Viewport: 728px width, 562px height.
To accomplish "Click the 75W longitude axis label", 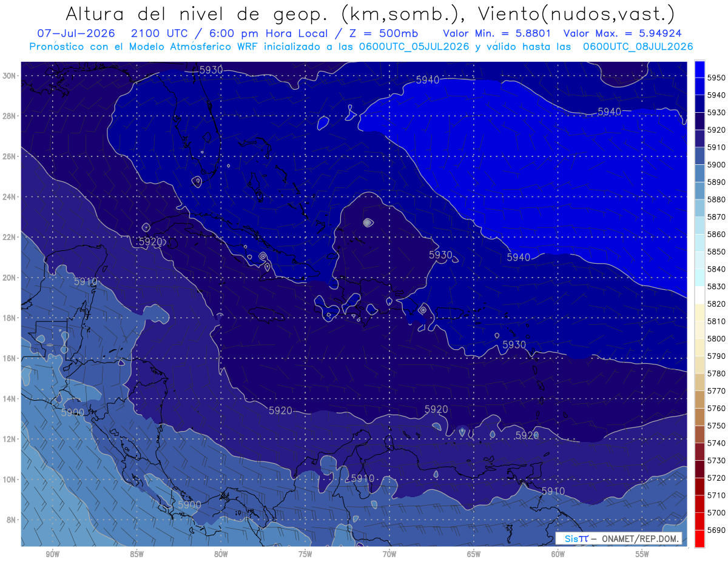I will point(305,554).
